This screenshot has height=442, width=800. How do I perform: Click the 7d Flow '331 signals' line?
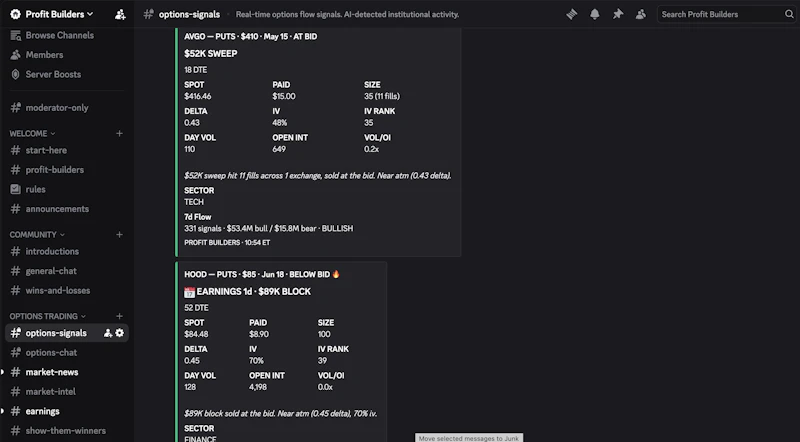268,228
